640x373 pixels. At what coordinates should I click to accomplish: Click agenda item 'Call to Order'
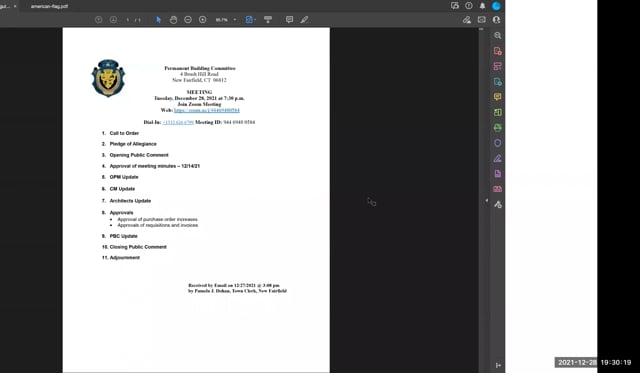[124, 133]
